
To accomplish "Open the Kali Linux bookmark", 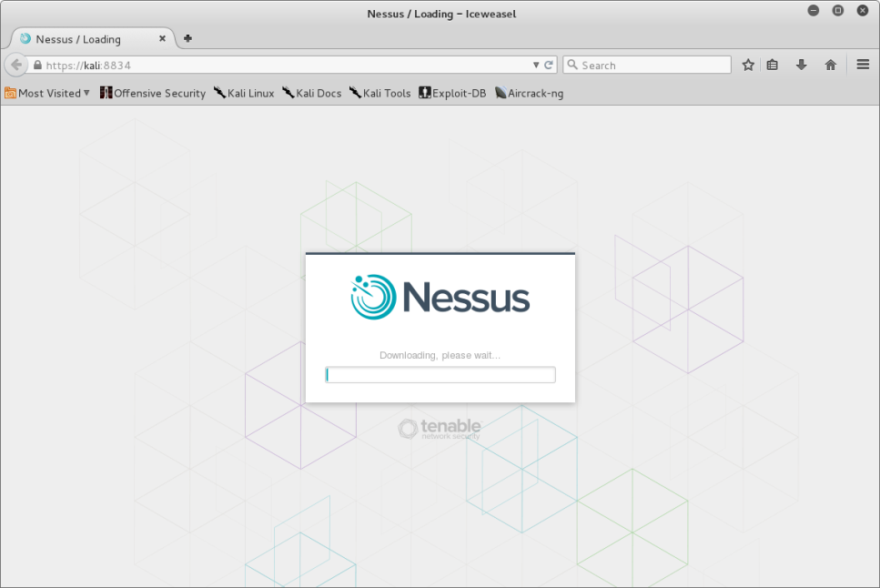I will [244, 93].
